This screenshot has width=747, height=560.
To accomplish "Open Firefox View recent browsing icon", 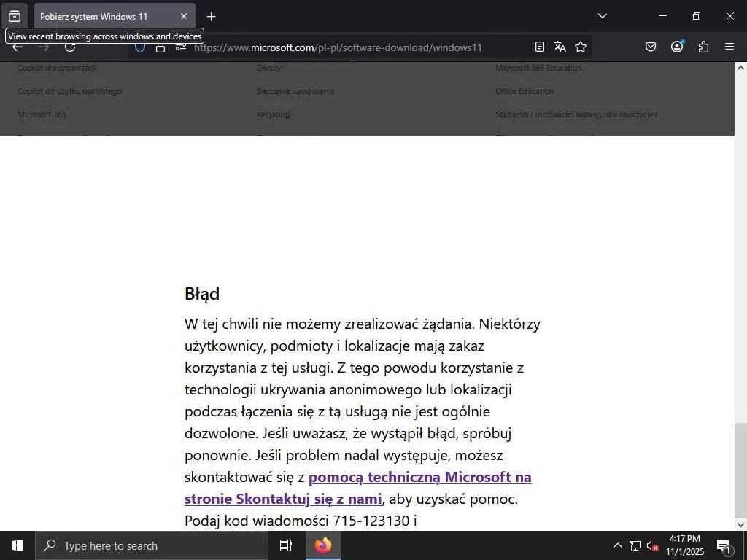I will pos(15,16).
